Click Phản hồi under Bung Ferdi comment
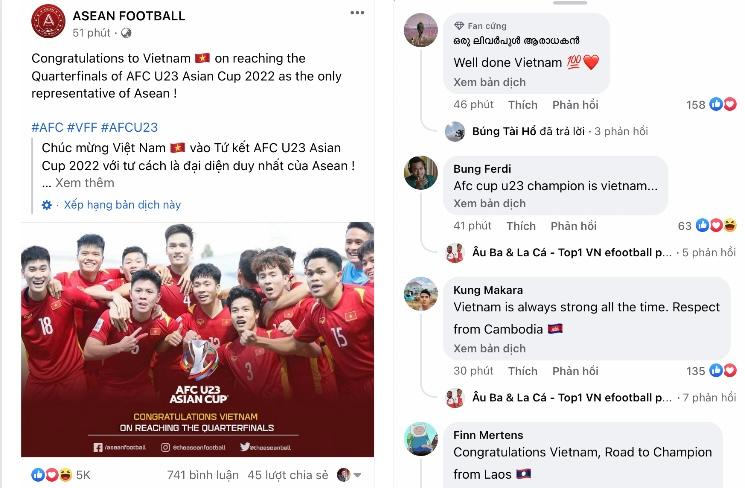Viewport: 745px width, 488px height. pos(573,226)
